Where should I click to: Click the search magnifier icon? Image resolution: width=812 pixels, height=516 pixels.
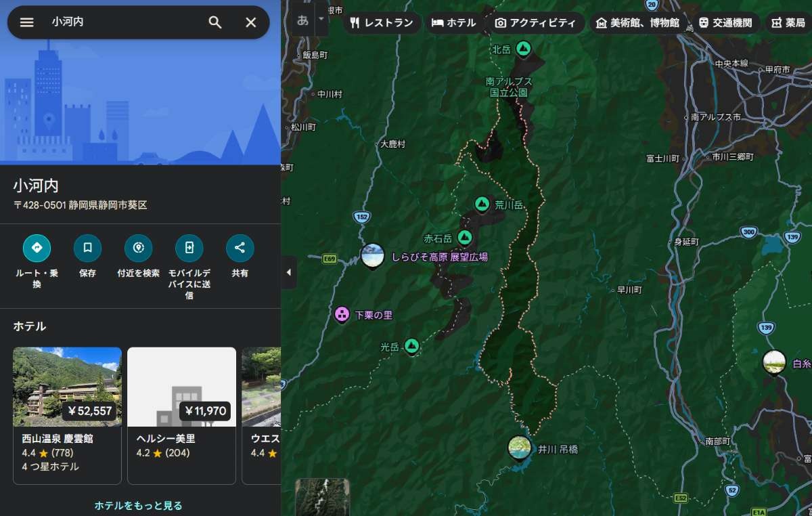(x=215, y=22)
